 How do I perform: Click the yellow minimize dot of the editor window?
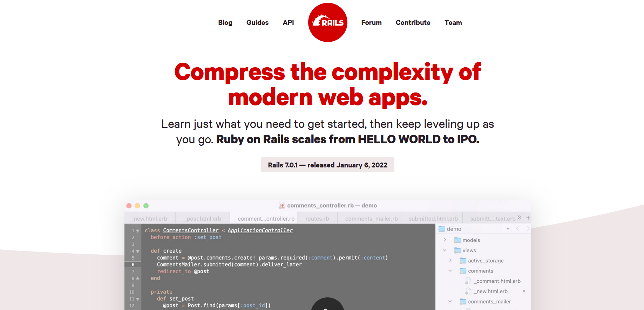137,206
